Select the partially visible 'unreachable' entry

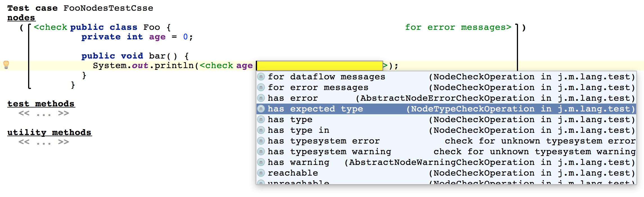(x=446, y=182)
